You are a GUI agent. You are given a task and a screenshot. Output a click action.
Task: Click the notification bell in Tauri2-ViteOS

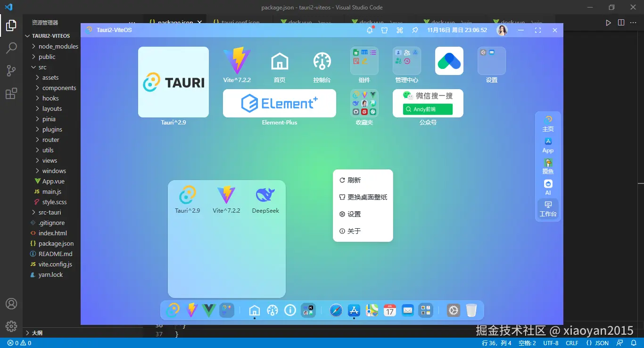point(370,30)
